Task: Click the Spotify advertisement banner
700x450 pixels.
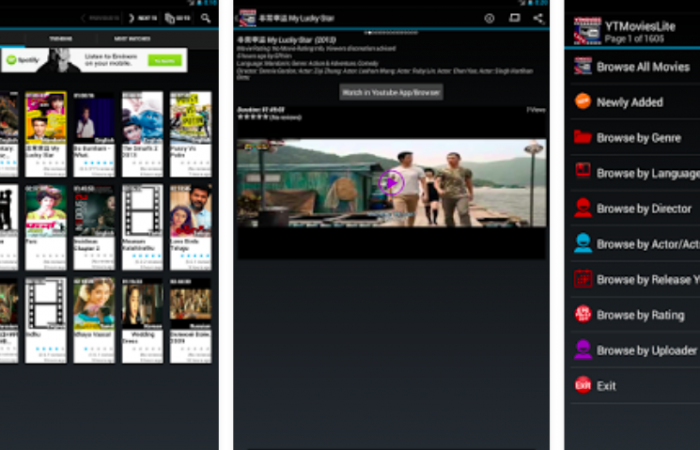Action: (x=93, y=60)
